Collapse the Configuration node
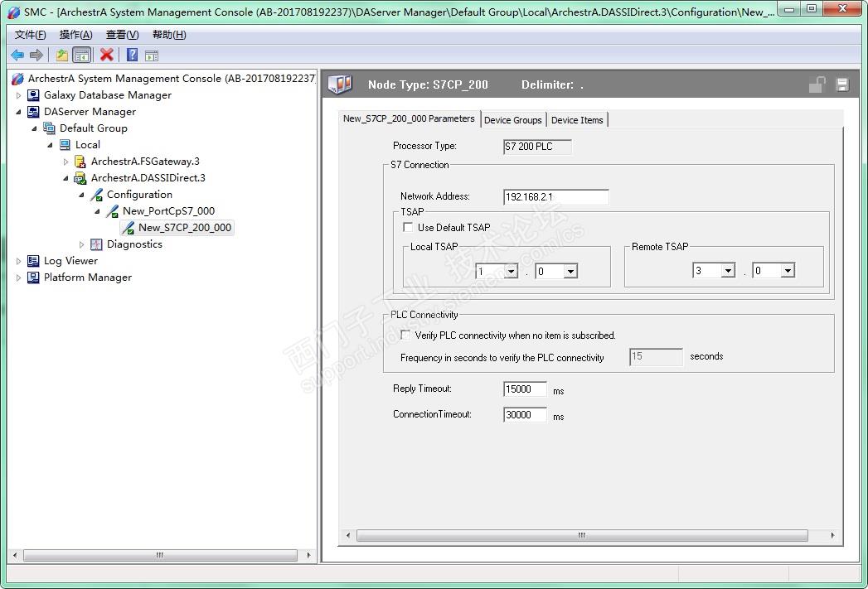The height and width of the screenshot is (589, 868). tap(82, 195)
